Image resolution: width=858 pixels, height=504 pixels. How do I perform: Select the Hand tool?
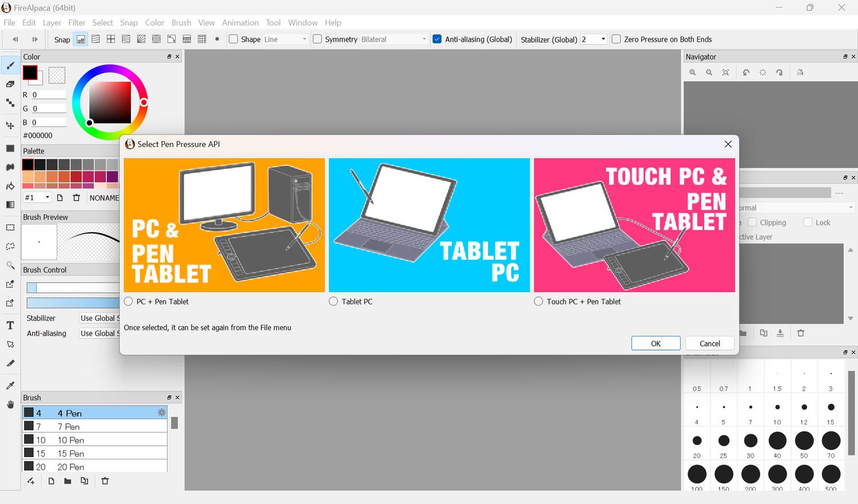point(10,404)
